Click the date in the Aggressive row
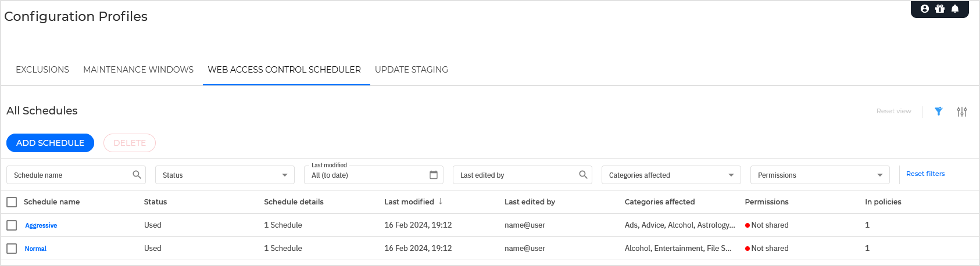 (418, 225)
